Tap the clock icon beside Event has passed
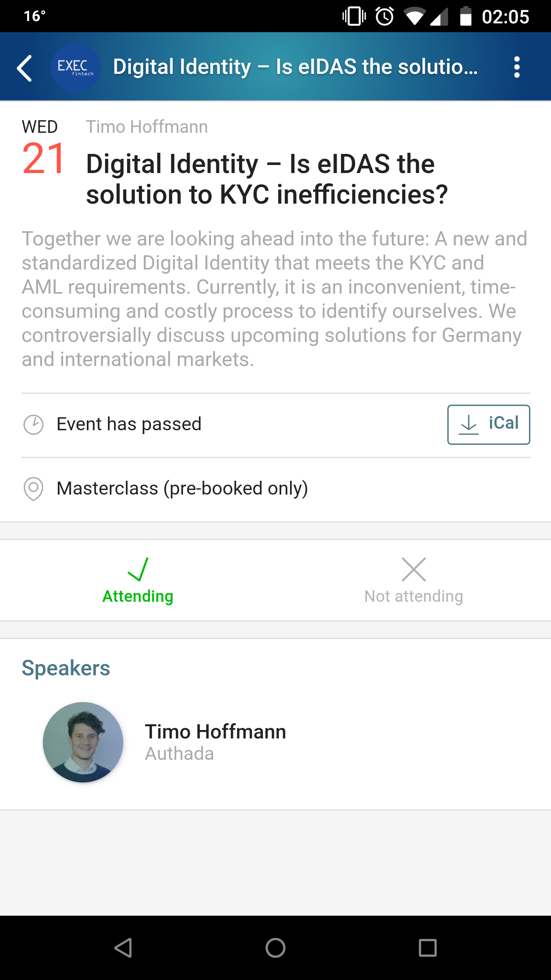The image size is (551, 980). (x=34, y=425)
